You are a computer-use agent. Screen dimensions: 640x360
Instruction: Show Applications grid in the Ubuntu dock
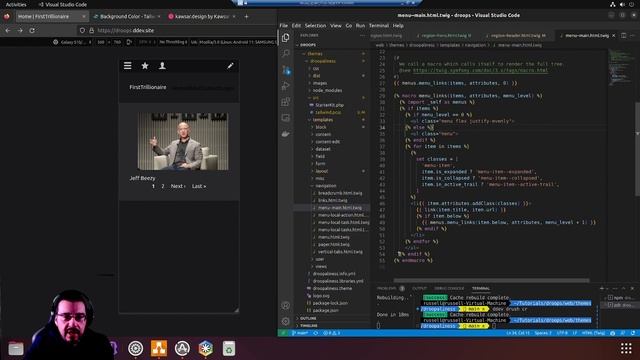coord(626,349)
